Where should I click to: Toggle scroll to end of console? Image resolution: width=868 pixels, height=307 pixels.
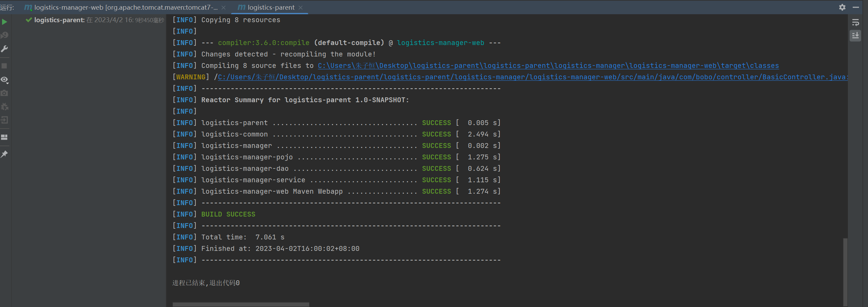click(x=856, y=36)
